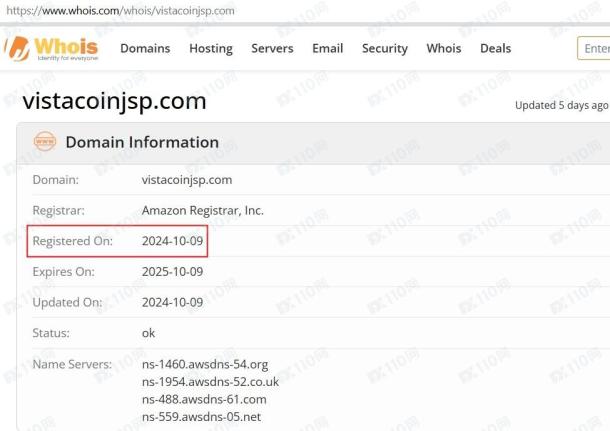This screenshot has height=431, width=610.
Task: Click the Amazon Registrar, Inc. registrar value
Action: point(203,210)
